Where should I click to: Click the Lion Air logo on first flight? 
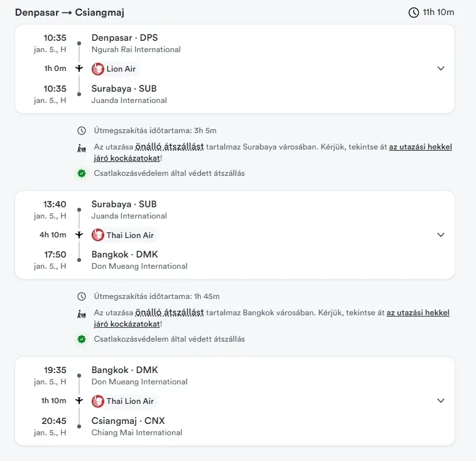[x=98, y=68]
